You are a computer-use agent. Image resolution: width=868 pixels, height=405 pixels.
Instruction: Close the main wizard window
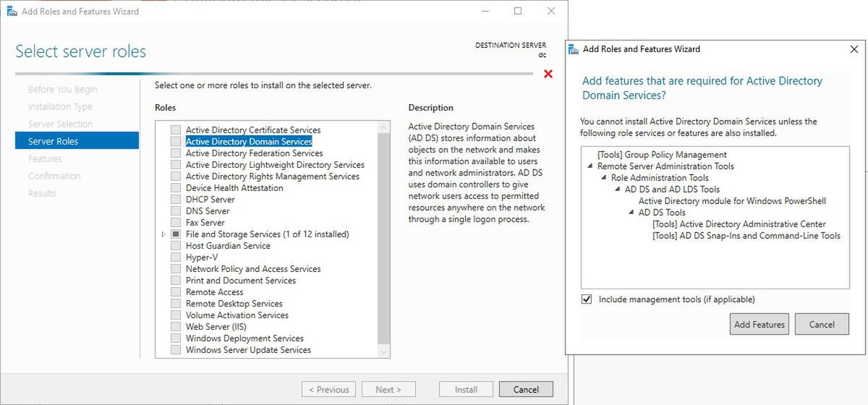(551, 11)
